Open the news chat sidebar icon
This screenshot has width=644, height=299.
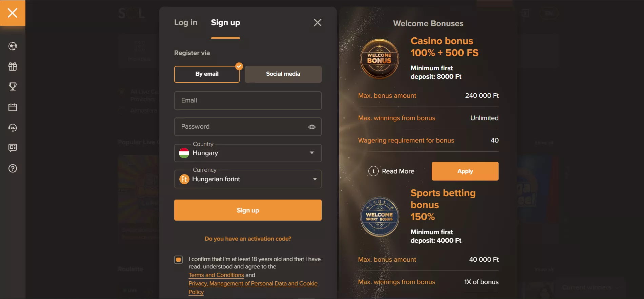pos(13,148)
